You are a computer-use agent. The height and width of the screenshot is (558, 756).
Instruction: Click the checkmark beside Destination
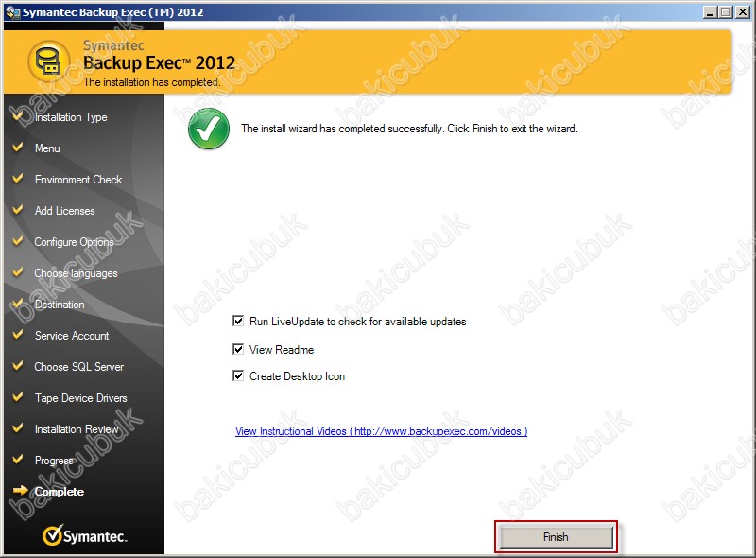18,304
